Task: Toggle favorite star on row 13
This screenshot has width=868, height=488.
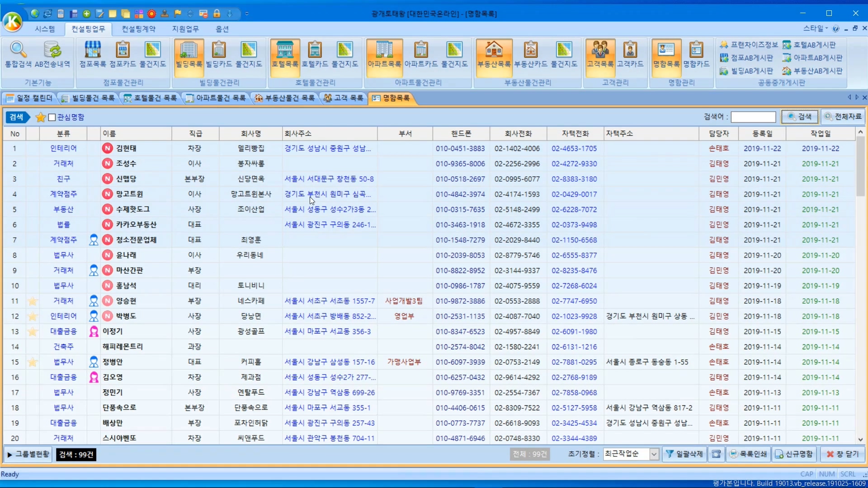Action: click(33, 332)
